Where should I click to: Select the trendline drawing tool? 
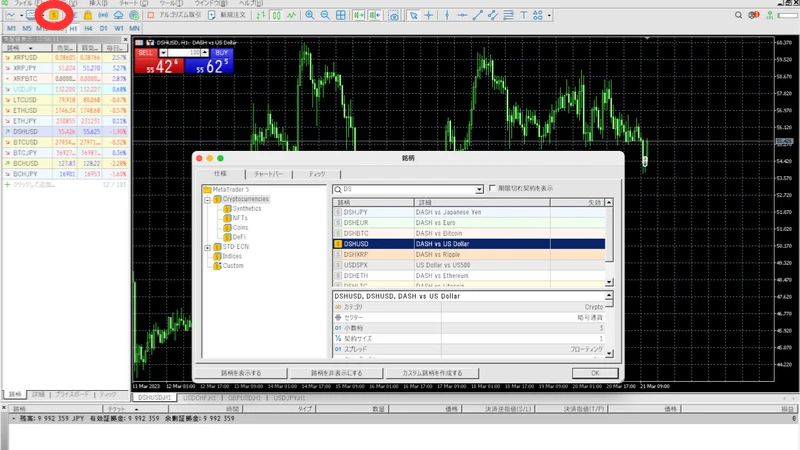pos(478,15)
